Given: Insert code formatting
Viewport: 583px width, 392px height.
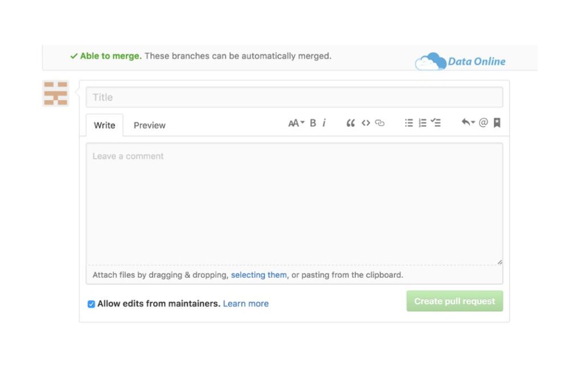Looking at the screenshot, I should click(x=366, y=123).
